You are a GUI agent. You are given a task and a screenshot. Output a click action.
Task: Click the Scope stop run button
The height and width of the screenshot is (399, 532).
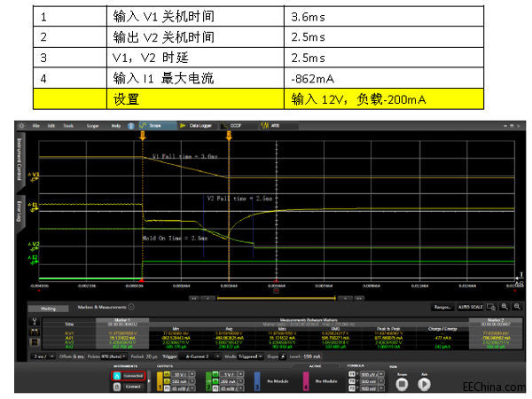tap(403, 385)
